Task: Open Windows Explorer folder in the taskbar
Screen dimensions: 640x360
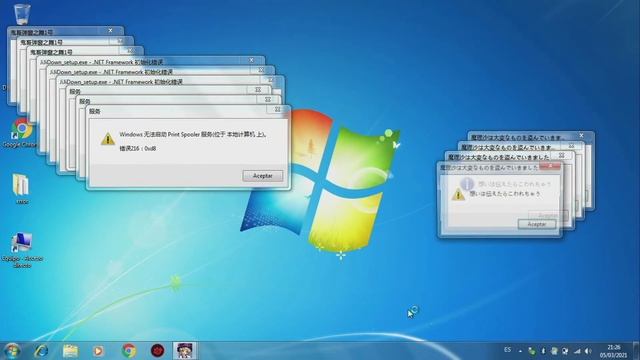Action: click(x=71, y=351)
